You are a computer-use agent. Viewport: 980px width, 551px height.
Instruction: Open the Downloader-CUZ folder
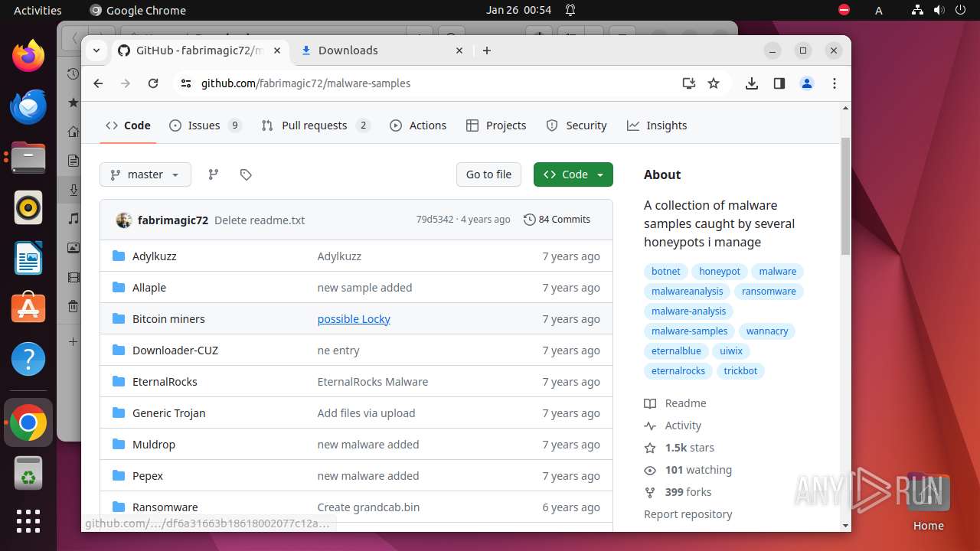(175, 350)
